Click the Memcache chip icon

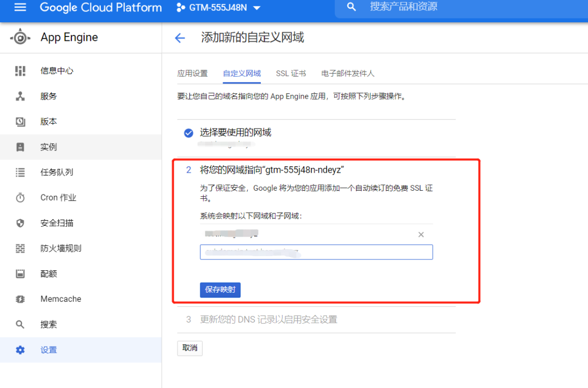click(20, 299)
